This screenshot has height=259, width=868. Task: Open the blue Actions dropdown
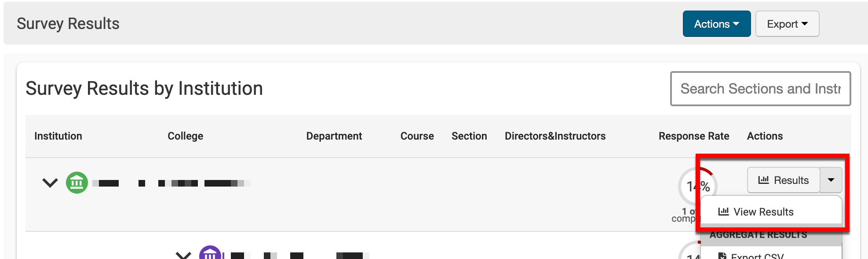click(x=716, y=24)
